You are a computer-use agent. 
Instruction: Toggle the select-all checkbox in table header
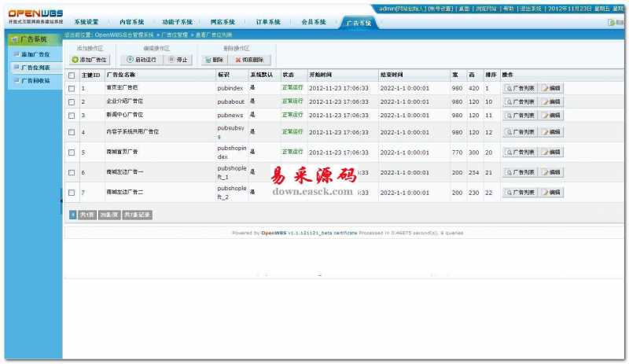pos(72,75)
